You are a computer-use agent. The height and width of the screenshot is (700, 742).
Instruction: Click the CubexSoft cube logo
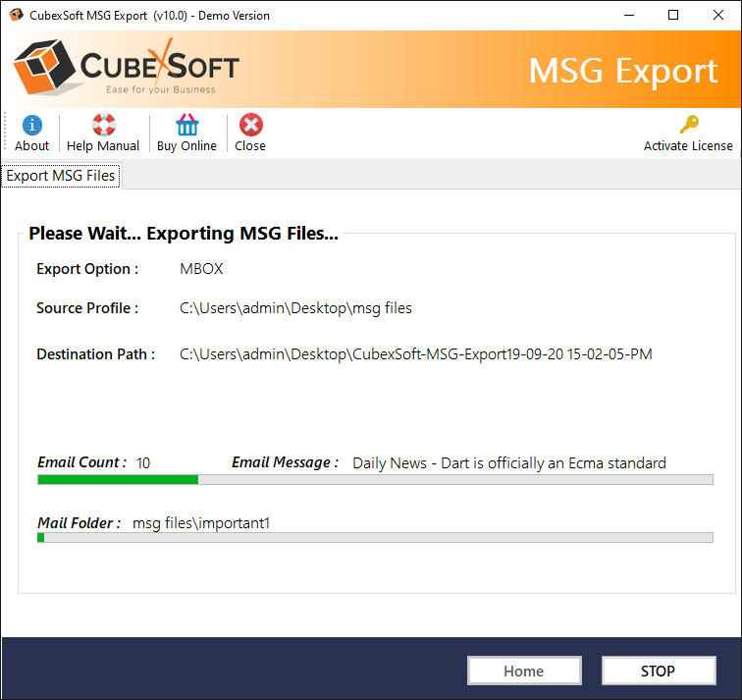pyautogui.click(x=44, y=66)
